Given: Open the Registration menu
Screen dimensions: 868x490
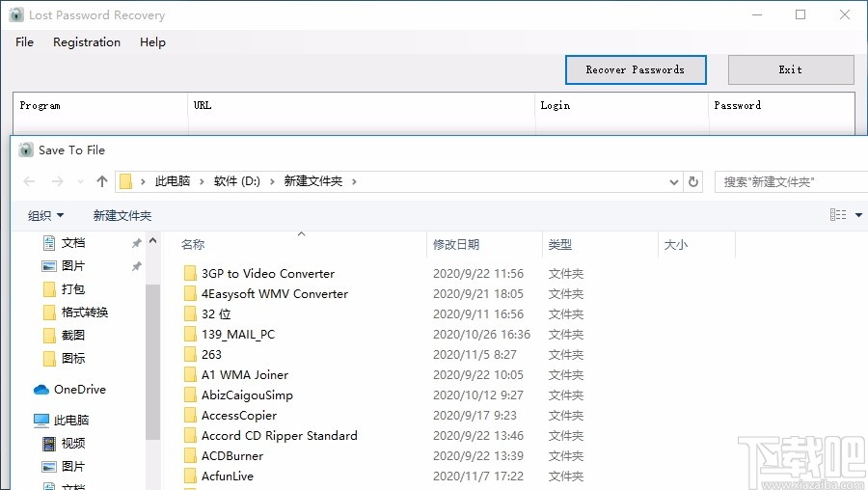Looking at the screenshot, I should pos(87,42).
